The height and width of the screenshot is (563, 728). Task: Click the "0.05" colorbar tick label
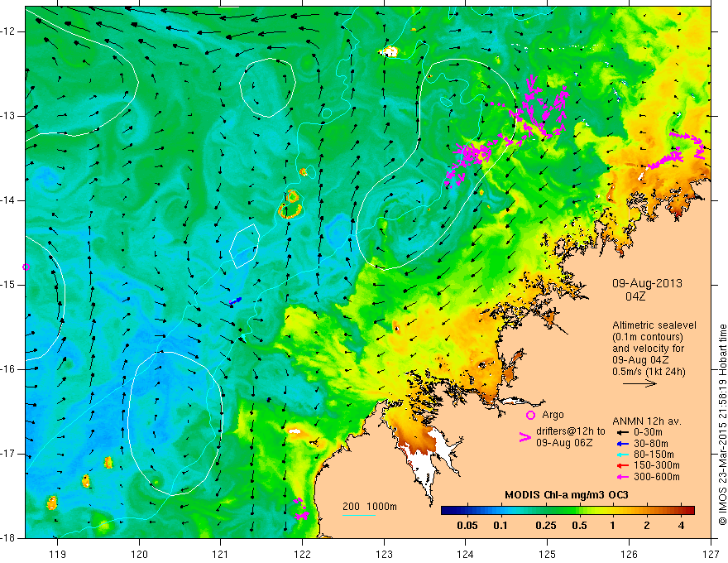point(467,526)
